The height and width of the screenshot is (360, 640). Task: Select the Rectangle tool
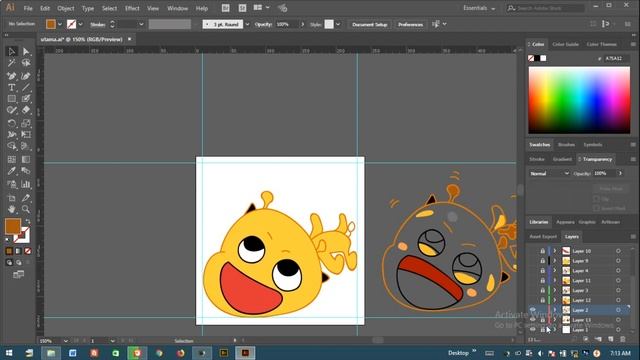(x=11, y=98)
